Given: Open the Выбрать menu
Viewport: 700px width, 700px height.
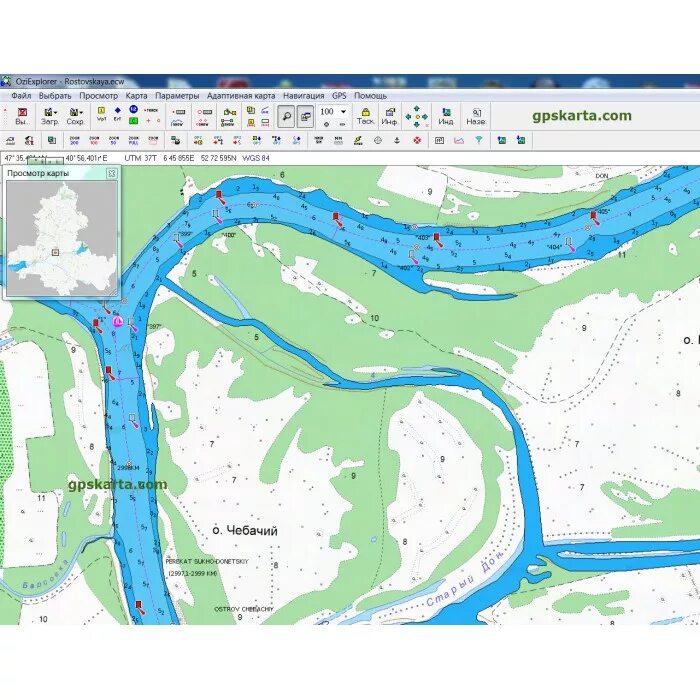Looking at the screenshot, I should (55, 96).
